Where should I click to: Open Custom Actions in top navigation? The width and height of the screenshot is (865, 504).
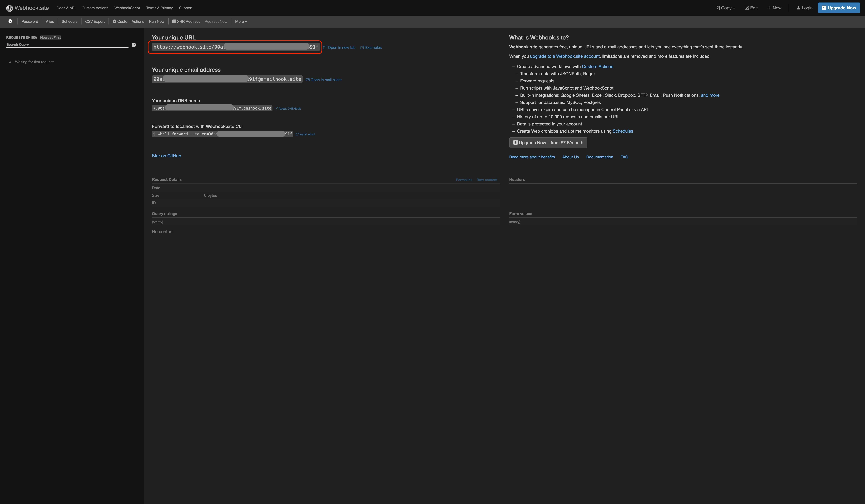point(95,8)
